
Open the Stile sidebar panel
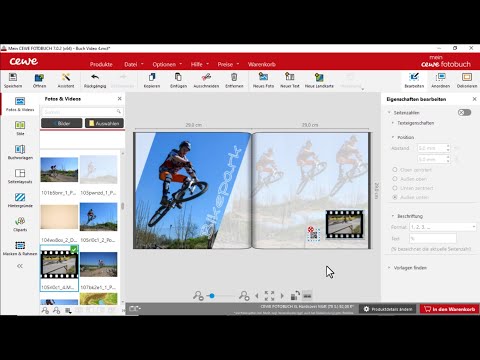20,128
